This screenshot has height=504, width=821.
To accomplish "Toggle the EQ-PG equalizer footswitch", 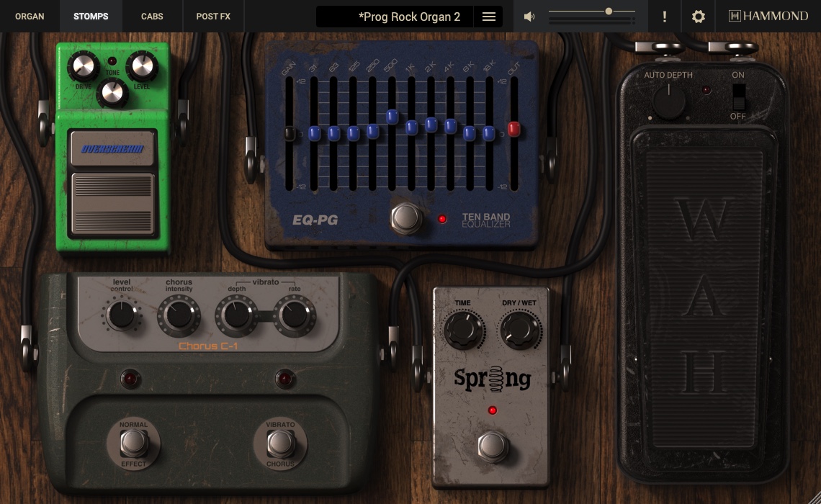I will (405, 217).
